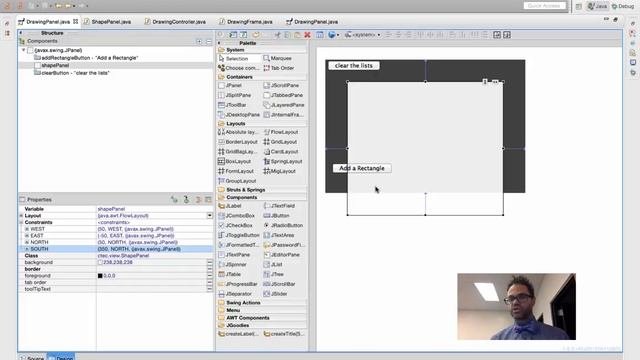640x360 pixels.
Task: Switch to the DrawingFrame.java tab
Action: point(246,22)
